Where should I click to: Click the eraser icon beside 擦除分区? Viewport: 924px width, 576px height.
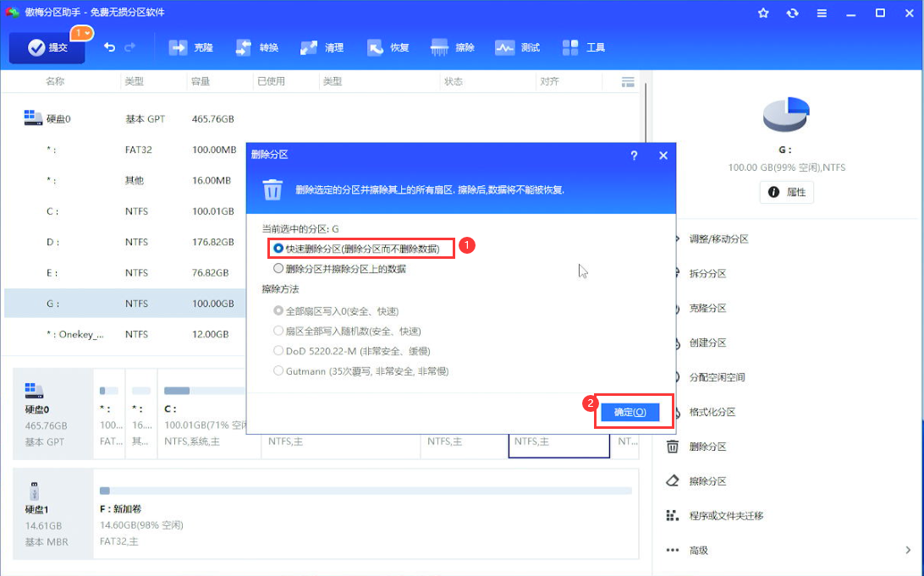[x=673, y=481]
